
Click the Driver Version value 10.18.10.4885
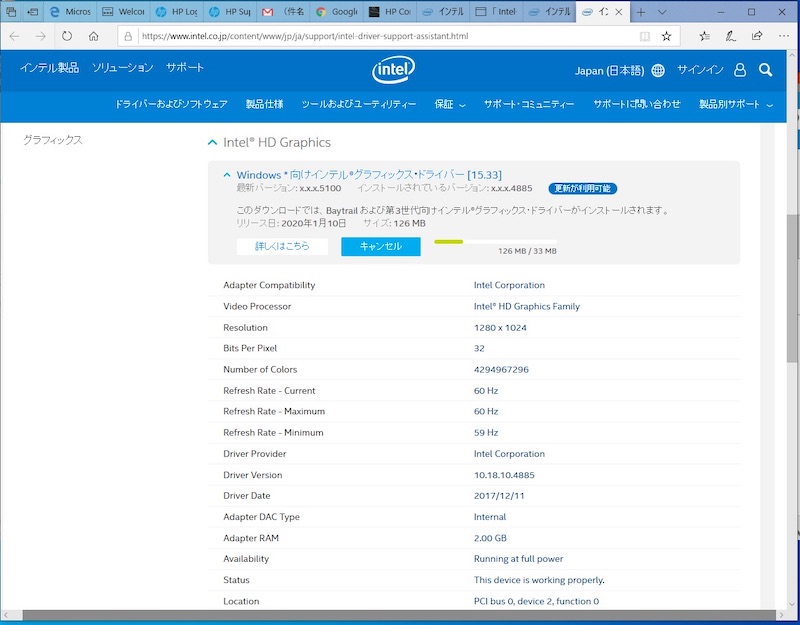coord(504,475)
